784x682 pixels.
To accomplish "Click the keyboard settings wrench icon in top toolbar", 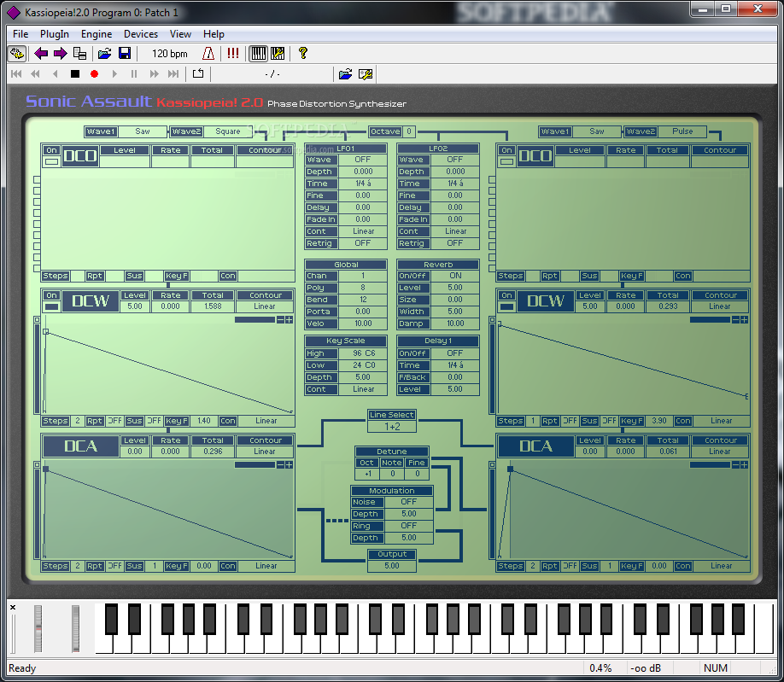I will [278, 54].
